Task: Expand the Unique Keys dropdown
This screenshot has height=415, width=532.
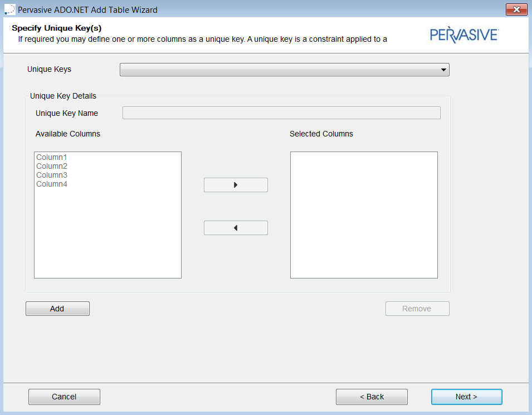Action: coord(443,70)
